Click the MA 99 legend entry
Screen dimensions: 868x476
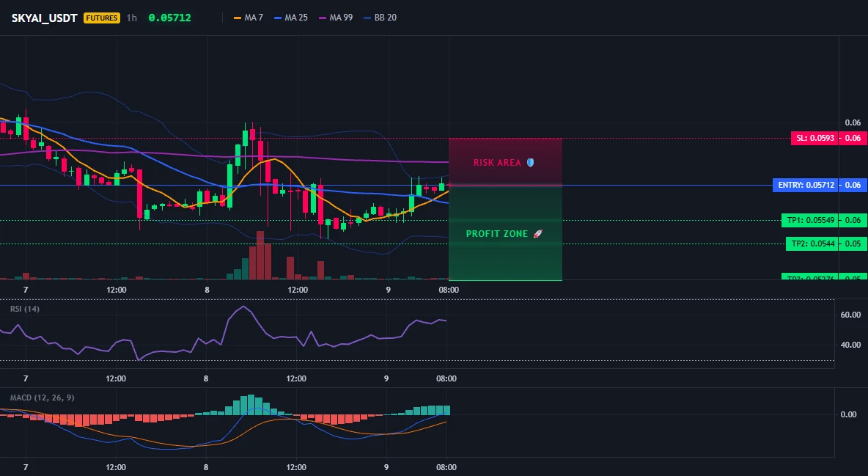(x=336, y=18)
